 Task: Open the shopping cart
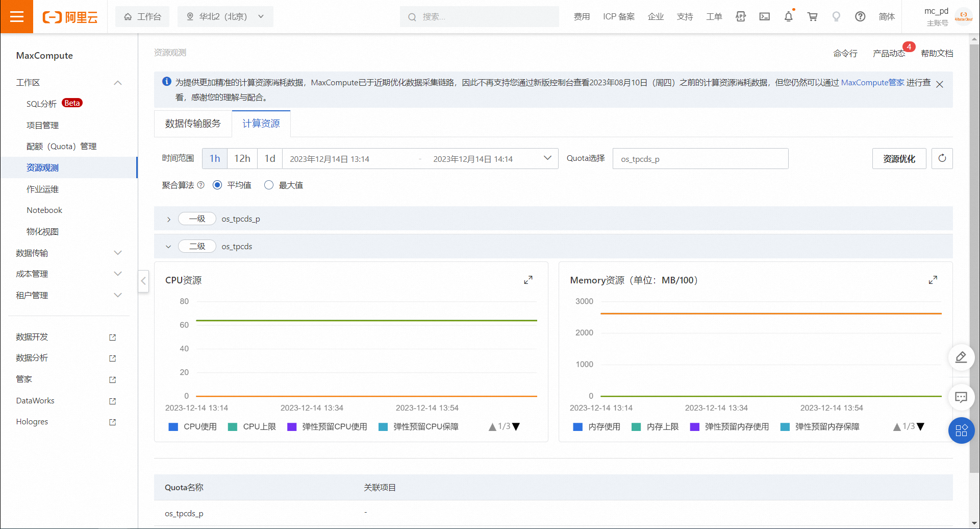(x=813, y=17)
